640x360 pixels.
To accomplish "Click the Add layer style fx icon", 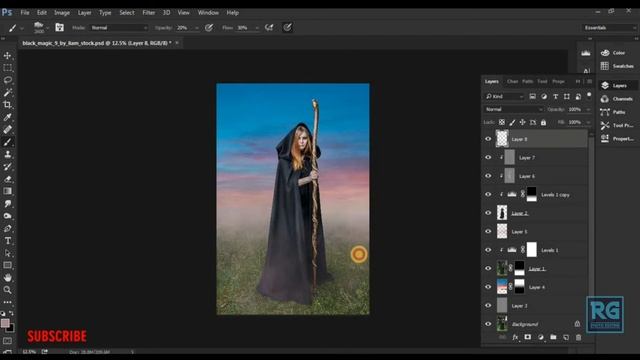I will (x=516, y=337).
